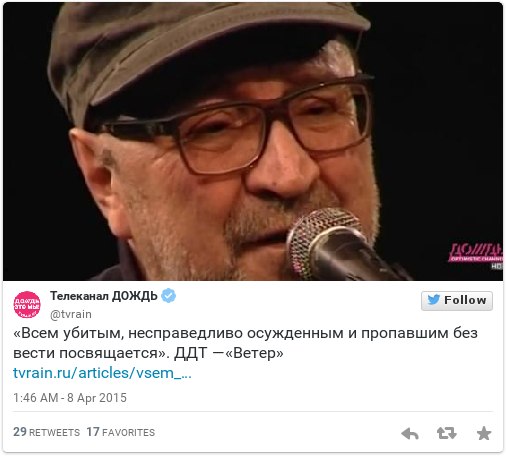Open the 1:46 AM - 8 Apr 2015 timestamp
The width and height of the screenshot is (506, 456).
[70, 398]
